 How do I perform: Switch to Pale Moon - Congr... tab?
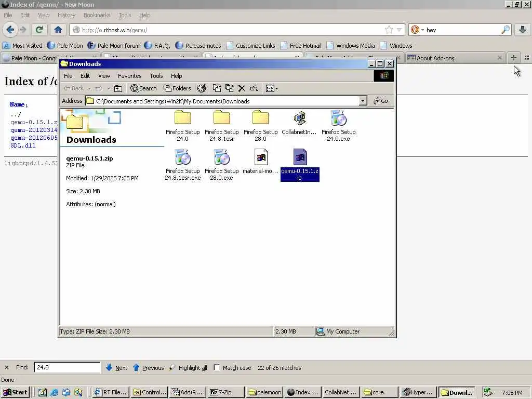[x=31, y=58]
